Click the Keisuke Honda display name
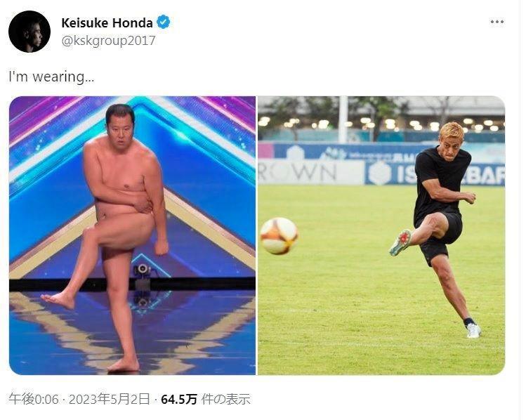Viewport: 526px width, 420px height. point(107,22)
